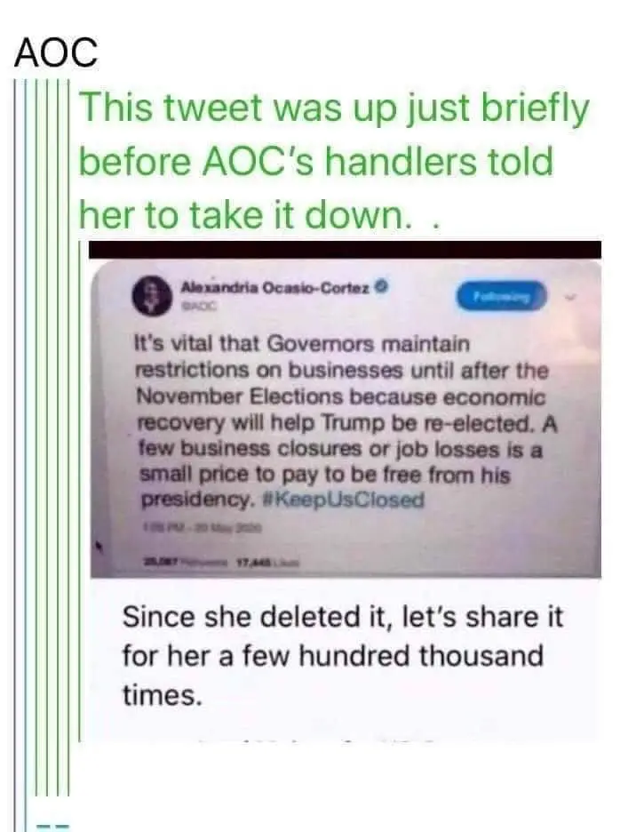Click the blue verified badge icon
644x832 pixels.
[381, 287]
